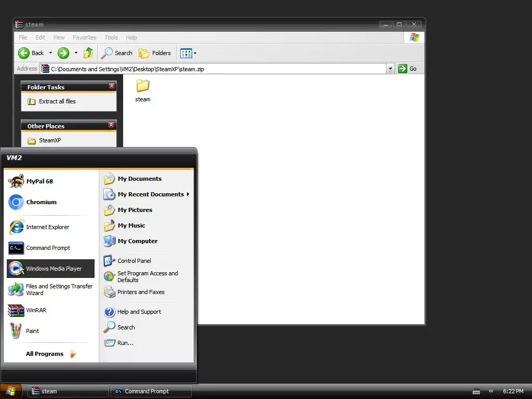Open My Pictures folder
The image size is (532, 399).
pyautogui.click(x=147, y=210)
